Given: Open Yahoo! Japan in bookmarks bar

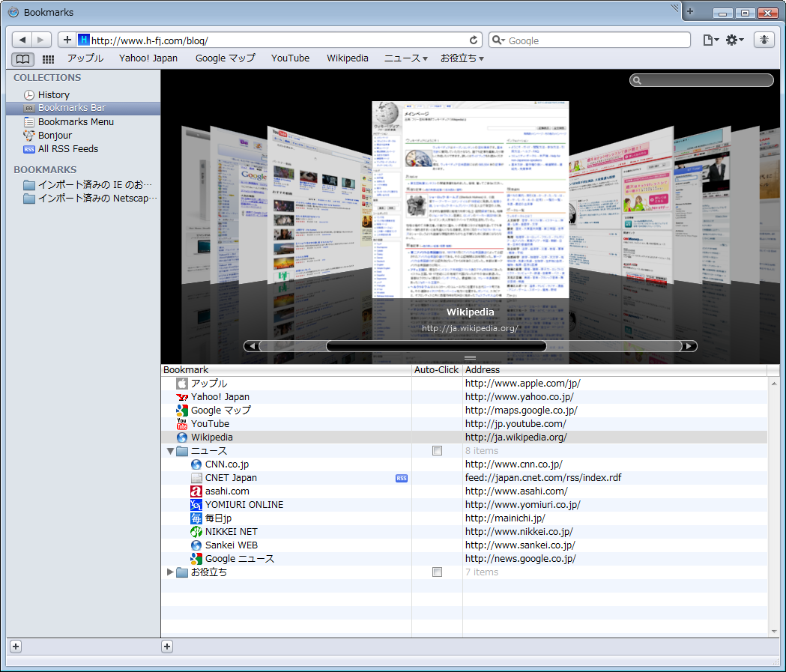Looking at the screenshot, I should (x=148, y=58).
